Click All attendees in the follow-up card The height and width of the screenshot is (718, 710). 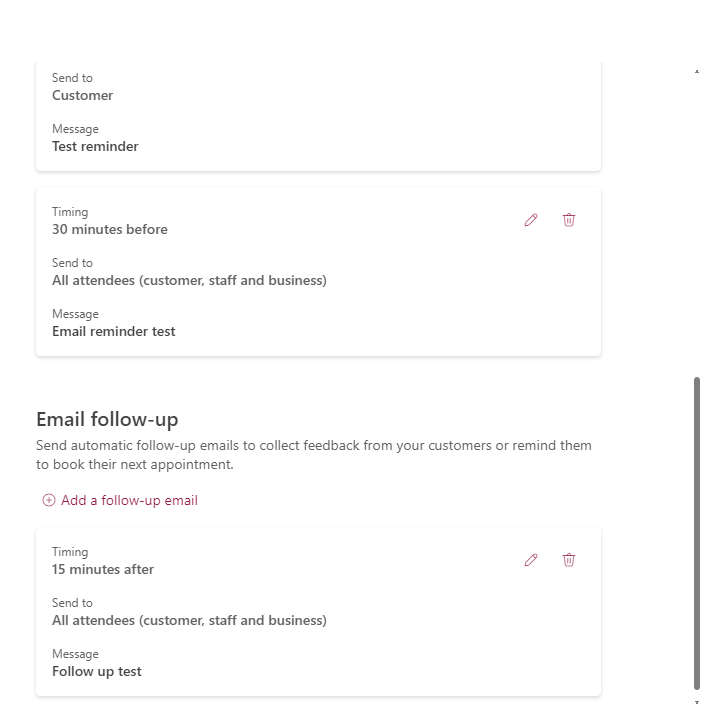[x=189, y=620]
